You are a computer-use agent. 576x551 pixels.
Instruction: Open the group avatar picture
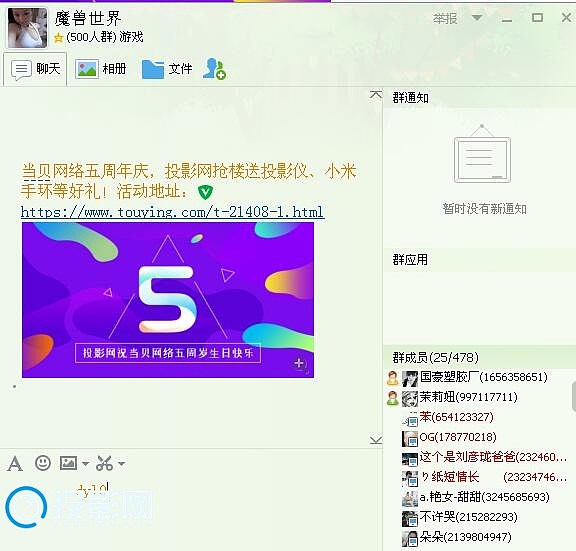pyautogui.click(x=27, y=28)
